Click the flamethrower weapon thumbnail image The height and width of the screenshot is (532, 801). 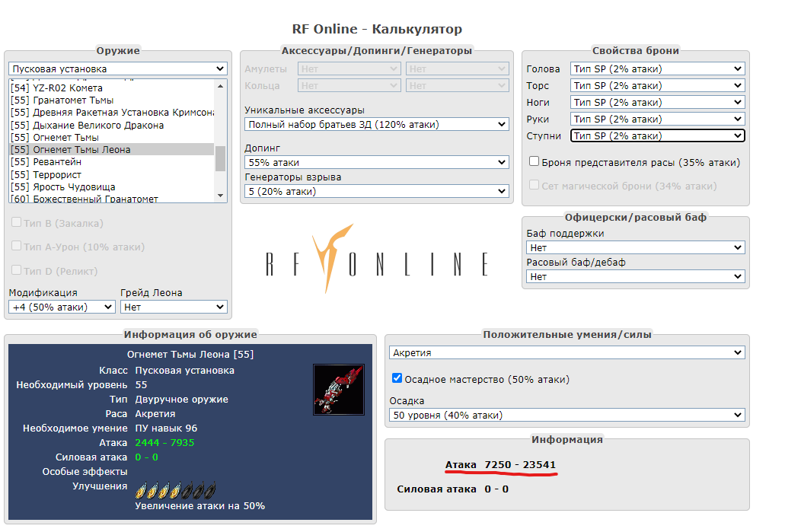(333, 389)
